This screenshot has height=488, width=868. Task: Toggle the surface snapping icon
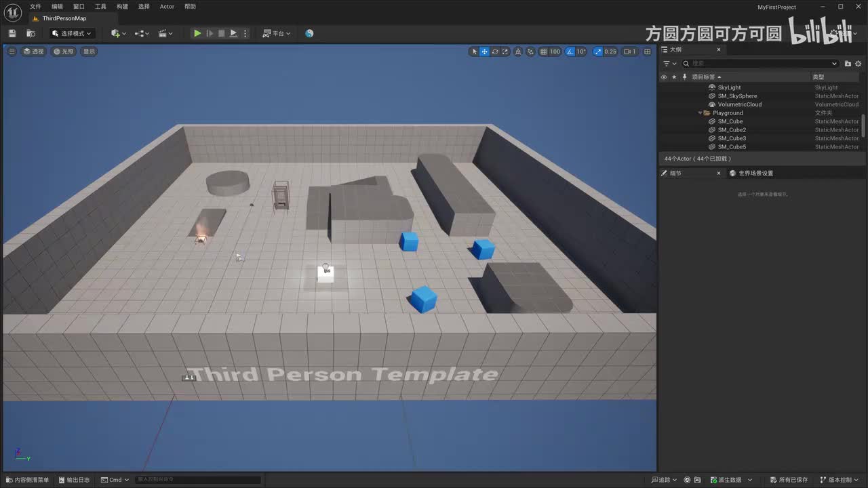(530, 52)
